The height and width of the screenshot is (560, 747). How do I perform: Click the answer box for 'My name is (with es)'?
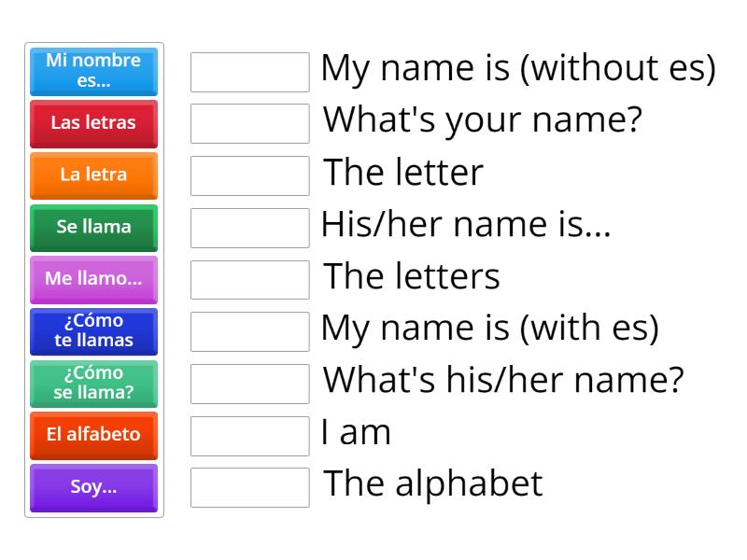[250, 331]
